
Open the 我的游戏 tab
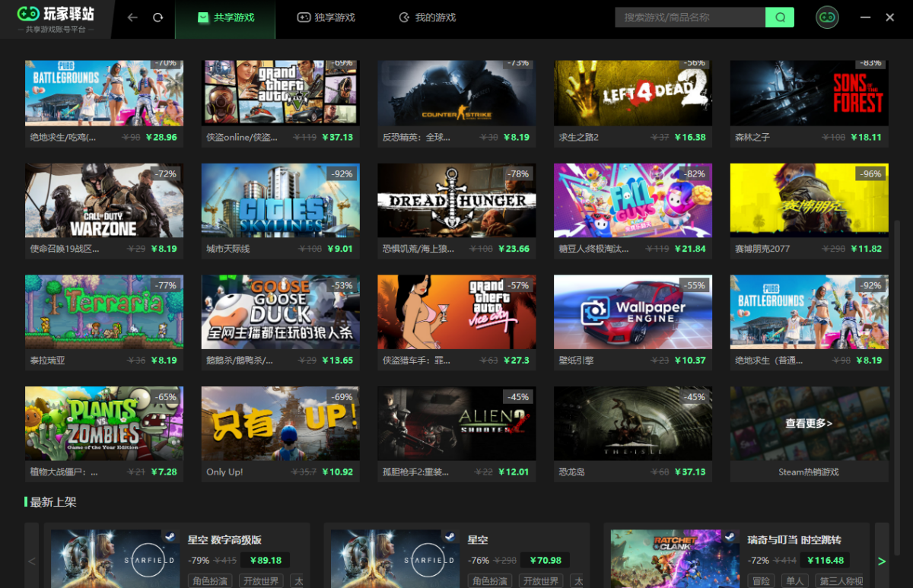[428, 17]
